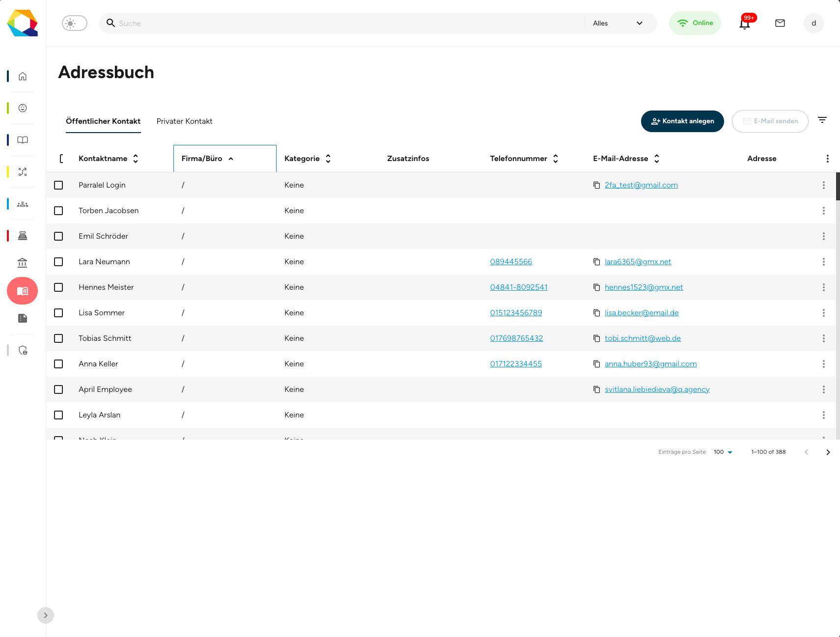The height and width of the screenshot is (637, 840).
Task: Change entries per page dropdown
Action: pos(723,452)
